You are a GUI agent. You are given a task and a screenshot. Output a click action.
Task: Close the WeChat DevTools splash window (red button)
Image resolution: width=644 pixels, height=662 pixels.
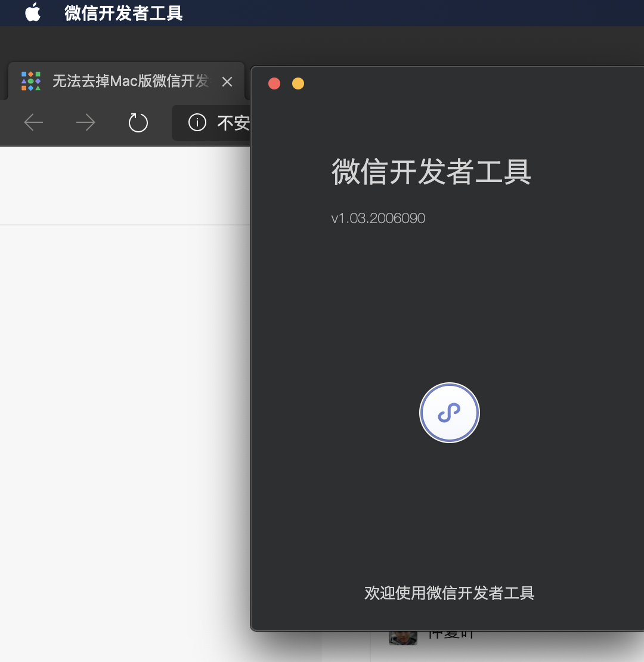click(x=274, y=83)
